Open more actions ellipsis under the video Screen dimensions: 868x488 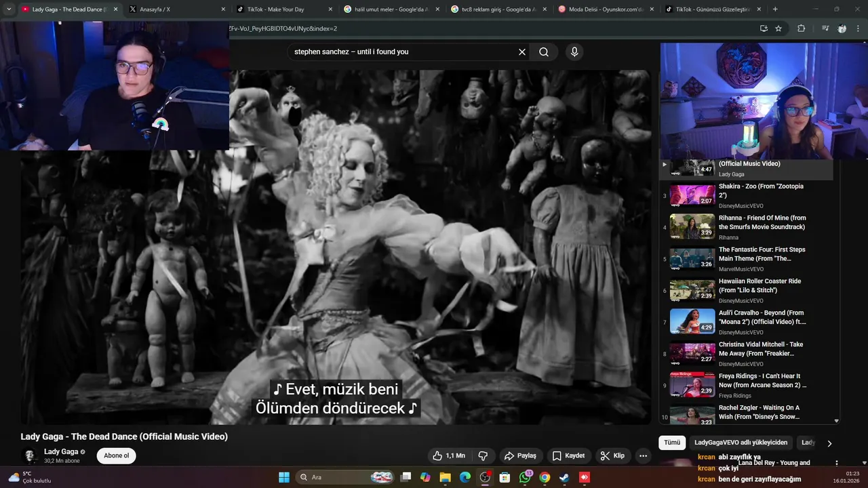click(643, 455)
